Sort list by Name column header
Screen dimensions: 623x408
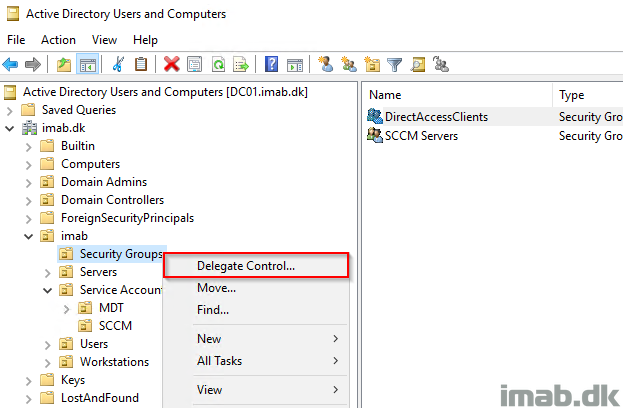457,95
